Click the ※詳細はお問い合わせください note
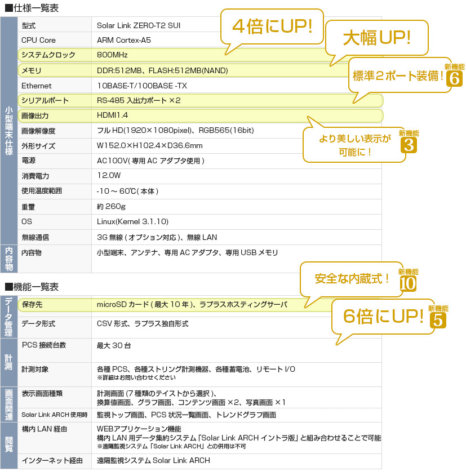This screenshot has height=476, width=466. point(136,377)
